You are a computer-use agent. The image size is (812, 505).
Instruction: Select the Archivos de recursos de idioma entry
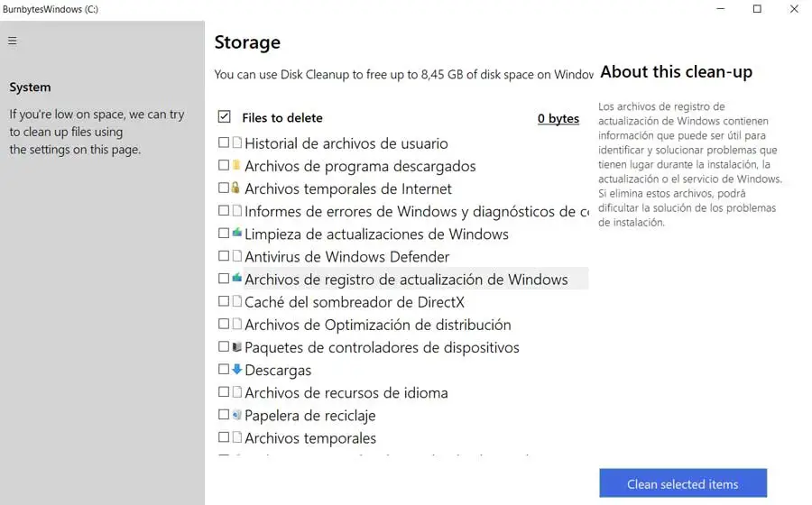[x=346, y=392]
